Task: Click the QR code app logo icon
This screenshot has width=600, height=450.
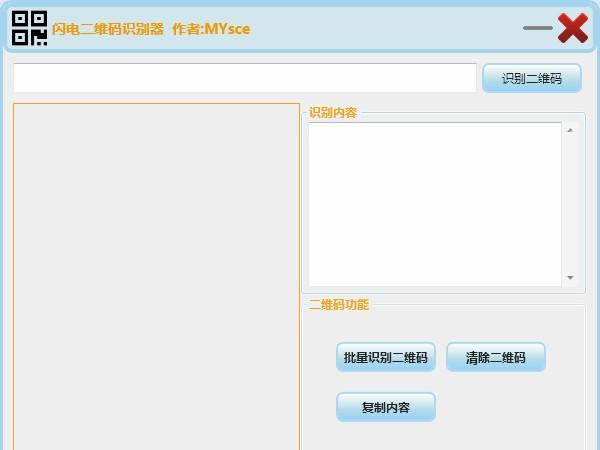Action: 29,28
